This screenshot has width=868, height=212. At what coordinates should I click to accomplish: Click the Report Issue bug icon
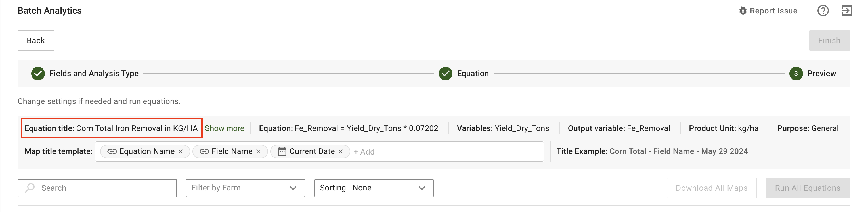click(x=743, y=11)
